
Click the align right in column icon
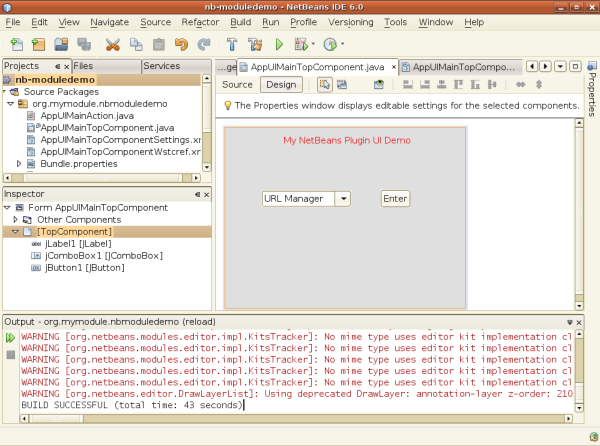425,85
